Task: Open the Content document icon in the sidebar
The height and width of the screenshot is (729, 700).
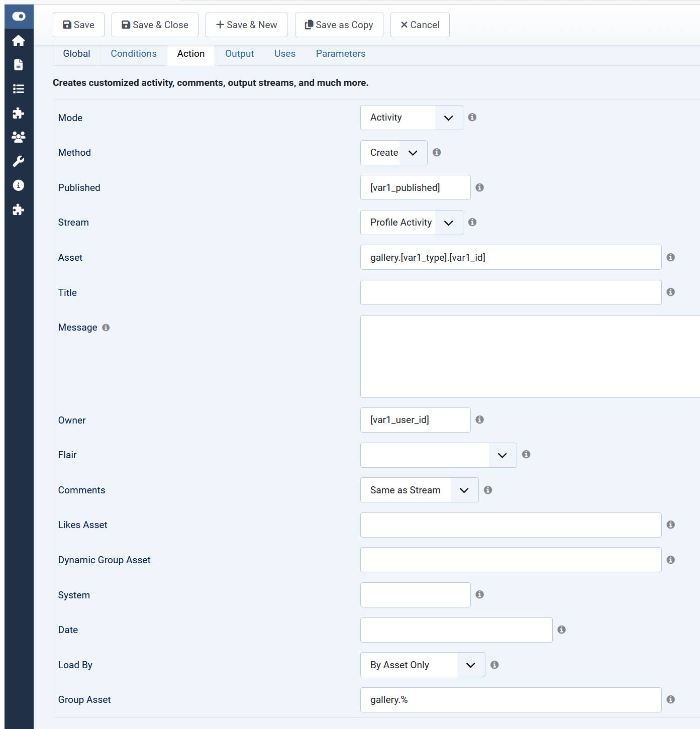Action: coord(19,65)
